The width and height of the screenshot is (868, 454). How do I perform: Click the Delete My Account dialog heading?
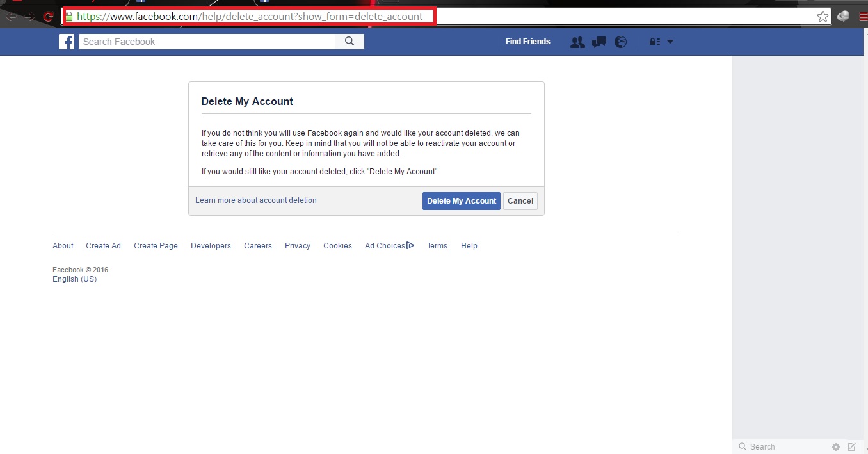[x=247, y=101]
